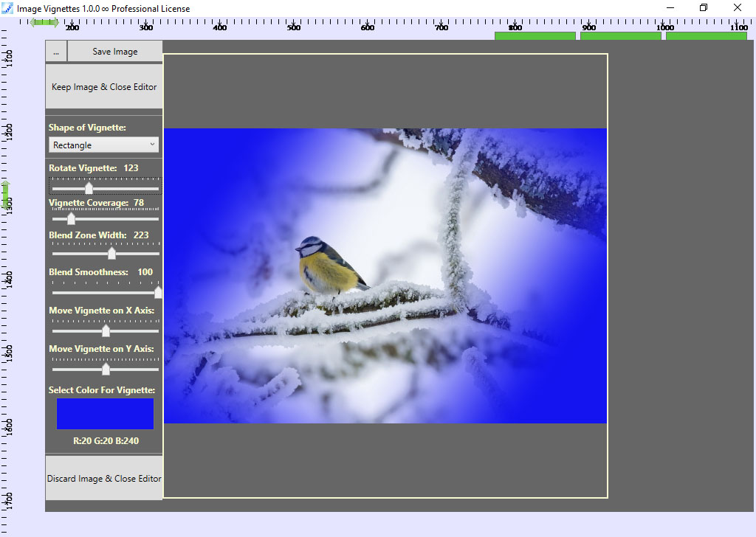Click the Vignette Coverage slider thumb
Screen dimensions: 756x537
(71, 218)
